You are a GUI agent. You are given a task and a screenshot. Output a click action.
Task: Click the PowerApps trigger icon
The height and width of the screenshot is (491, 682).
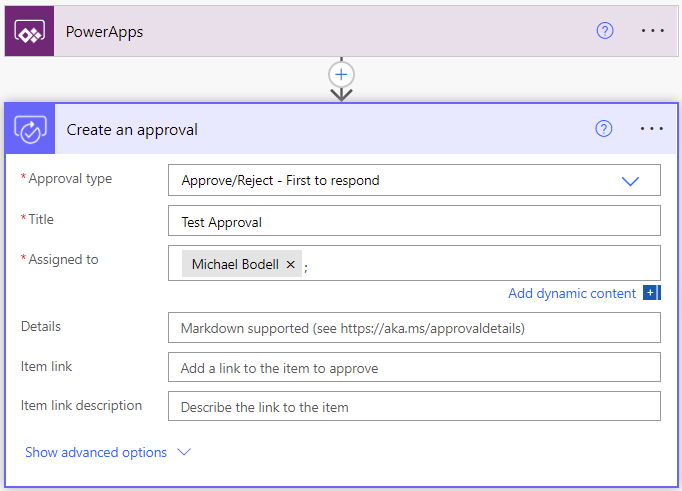click(30, 31)
